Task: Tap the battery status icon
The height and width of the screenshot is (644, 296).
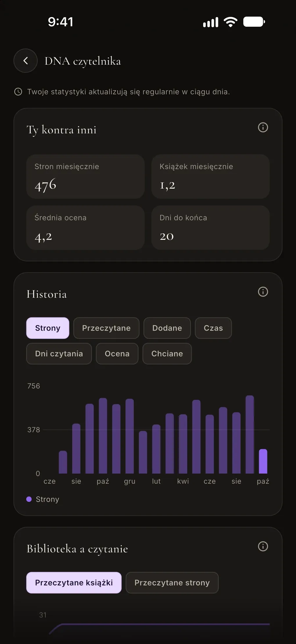Action: (x=254, y=22)
